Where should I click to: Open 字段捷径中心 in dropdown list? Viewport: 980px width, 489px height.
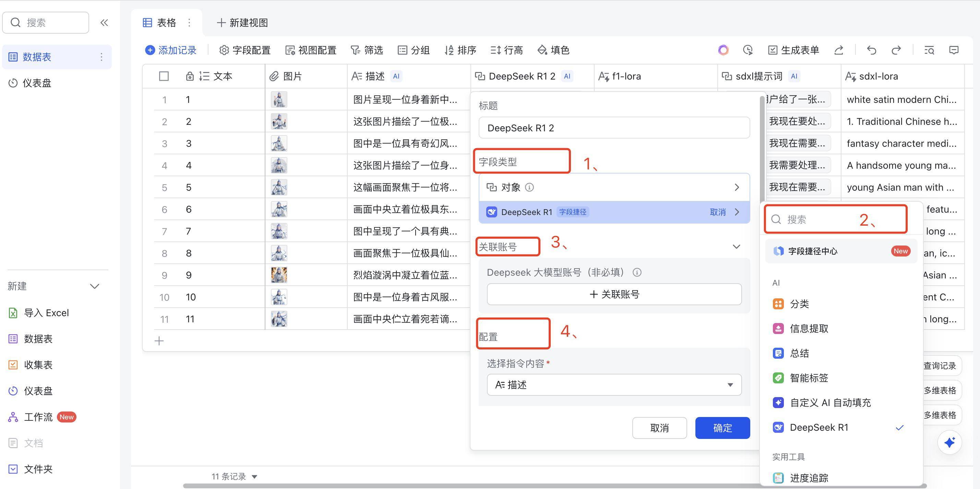click(x=841, y=251)
